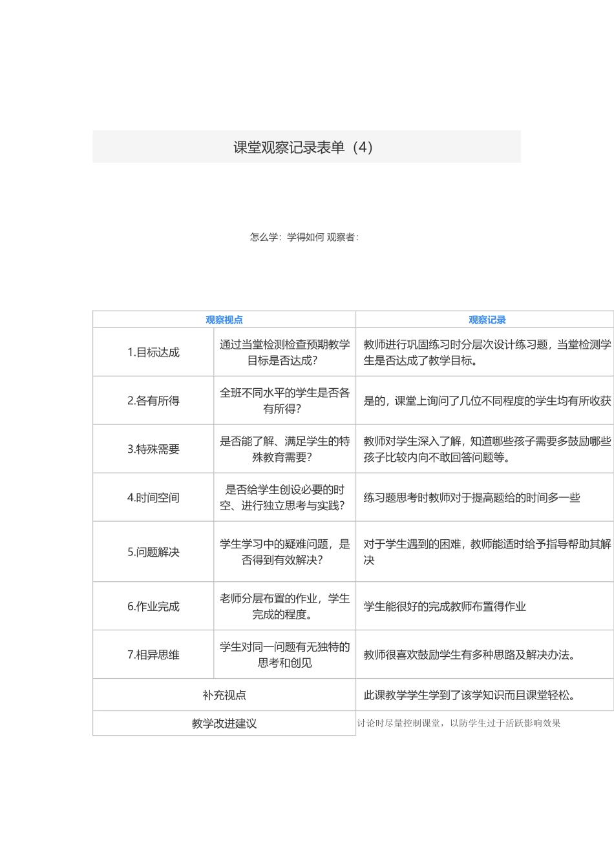This screenshot has height=868, width=614.
Task: Select the cell 3.特殊需要
Action: coord(153,449)
